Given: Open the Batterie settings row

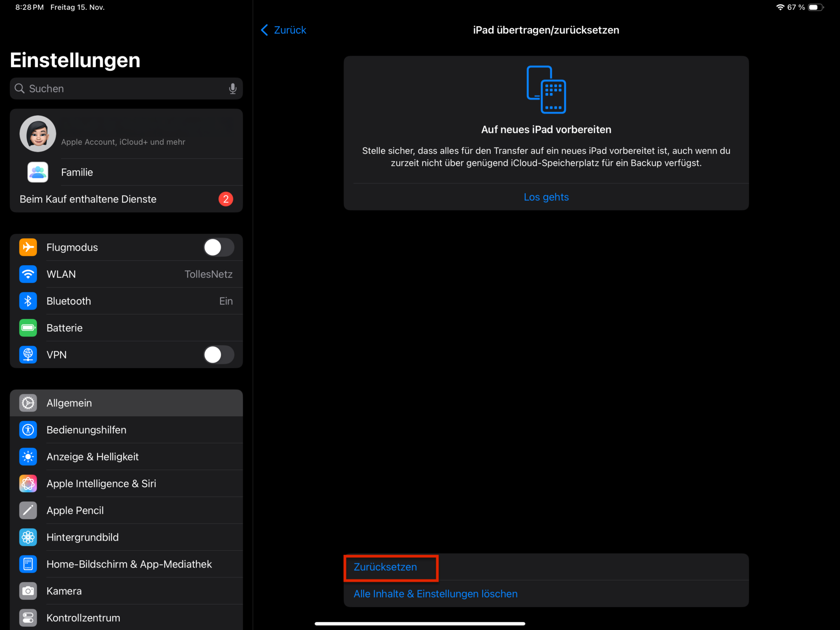Looking at the screenshot, I should (x=126, y=328).
